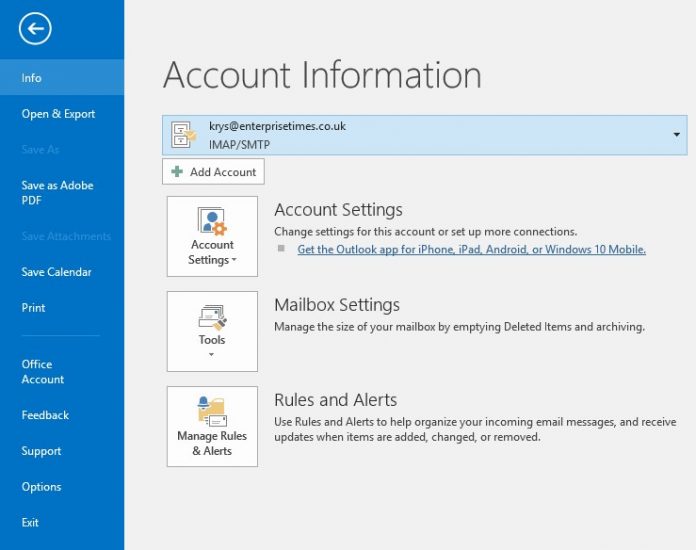The width and height of the screenshot is (696, 550).
Task: Click the 'Use Rules and Alerts to help organize' text
Action: (475, 429)
